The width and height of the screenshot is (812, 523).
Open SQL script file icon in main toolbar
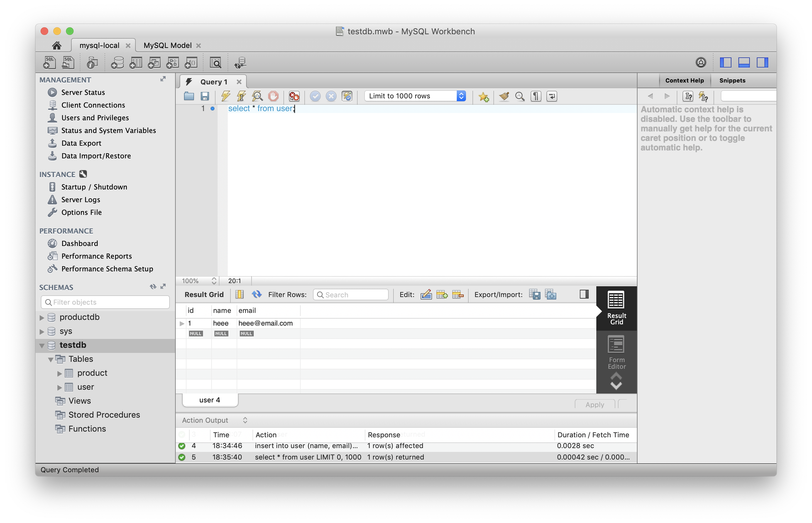(x=68, y=63)
